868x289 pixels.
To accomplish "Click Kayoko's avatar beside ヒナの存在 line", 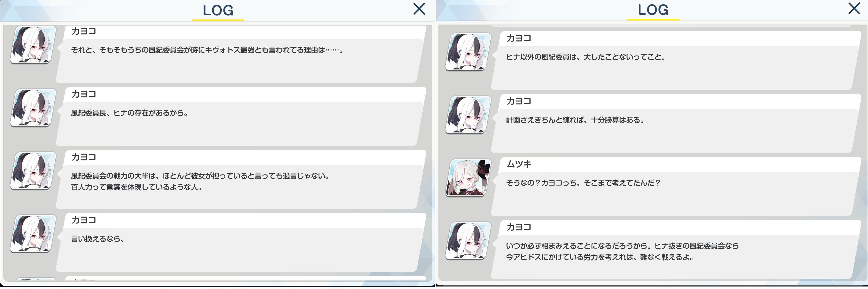I will coord(33,108).
